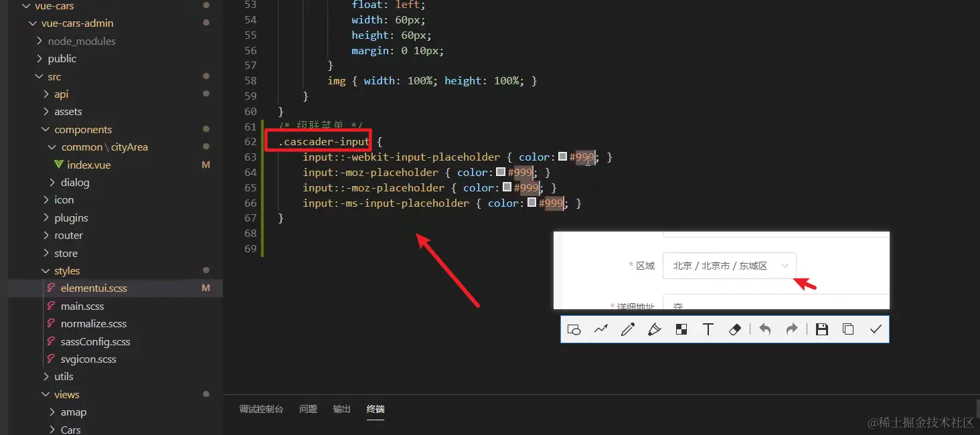This screenshot has width=980, height=435.
Task: Click the sass icon beside svgicon.scss
Action: [x=52, y=359]
